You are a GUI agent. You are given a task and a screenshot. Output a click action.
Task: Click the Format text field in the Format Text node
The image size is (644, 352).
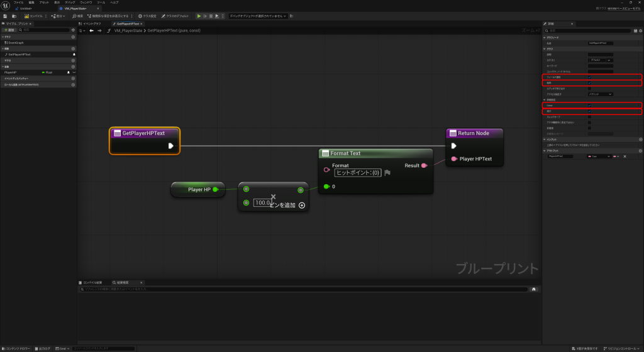(356, 172)
